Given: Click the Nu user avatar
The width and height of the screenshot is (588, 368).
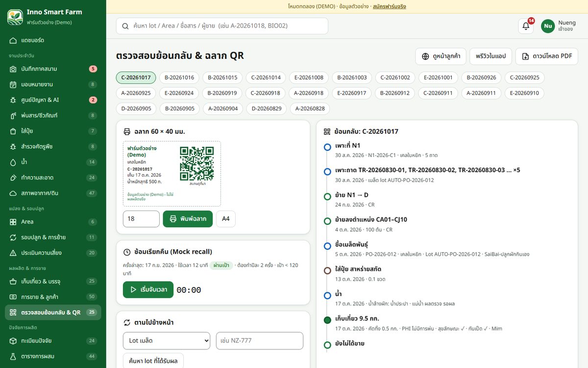Looking at the screenshot, I should pyautogui.click(x=548, y=26).
